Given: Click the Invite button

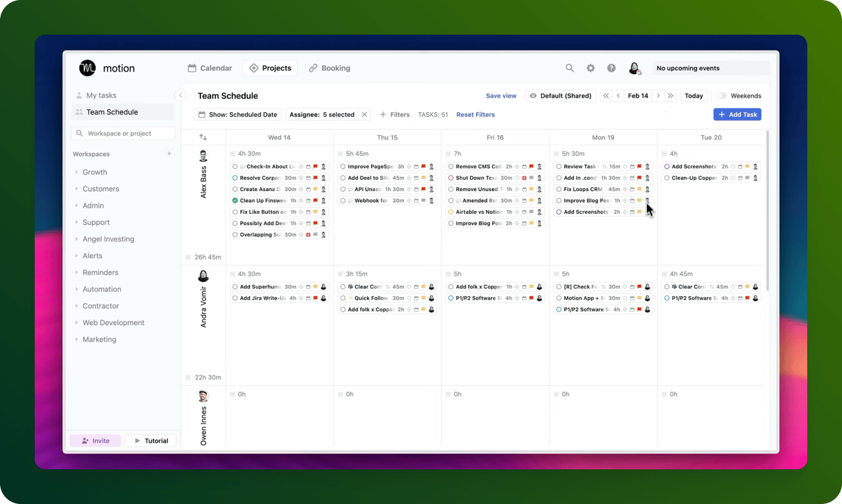Looking at the screenshot, I should tap(95, 441).
